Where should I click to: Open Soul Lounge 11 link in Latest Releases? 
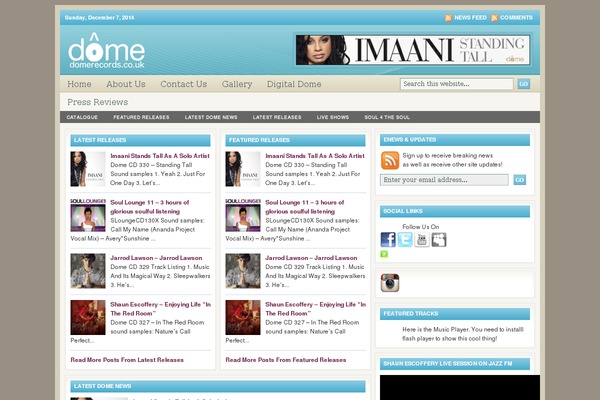pos(150,207)
